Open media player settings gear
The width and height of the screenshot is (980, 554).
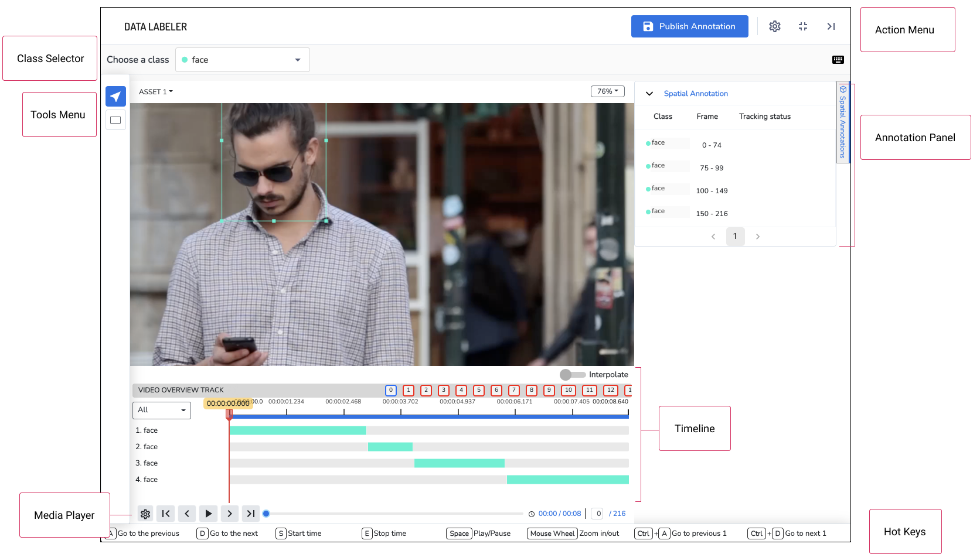(x=145, y=514)
